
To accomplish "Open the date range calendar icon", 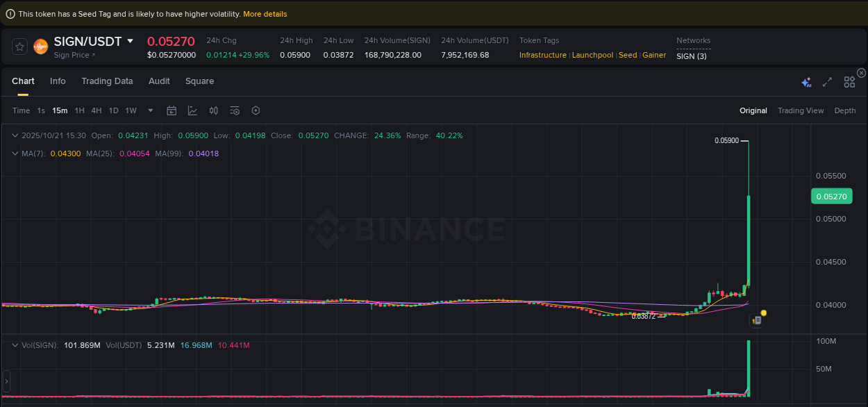I will click(172, 110).
